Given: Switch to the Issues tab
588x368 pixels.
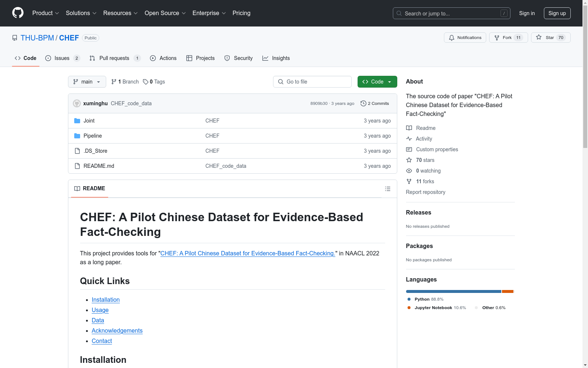Looking at the screenshot, I should 62,58.
